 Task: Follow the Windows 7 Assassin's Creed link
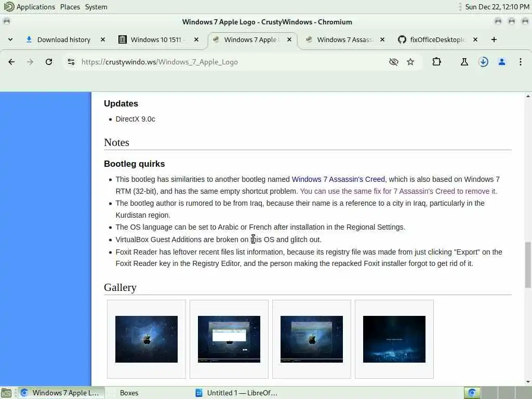338,179
